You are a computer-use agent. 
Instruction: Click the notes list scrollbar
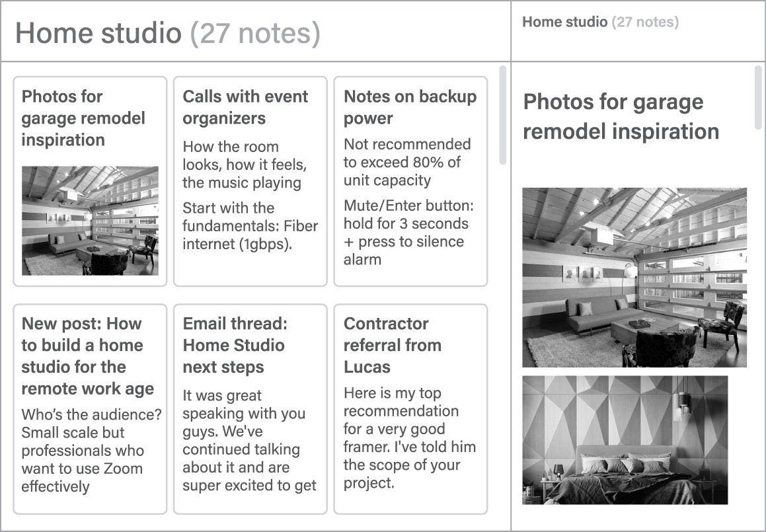[503, 114]
